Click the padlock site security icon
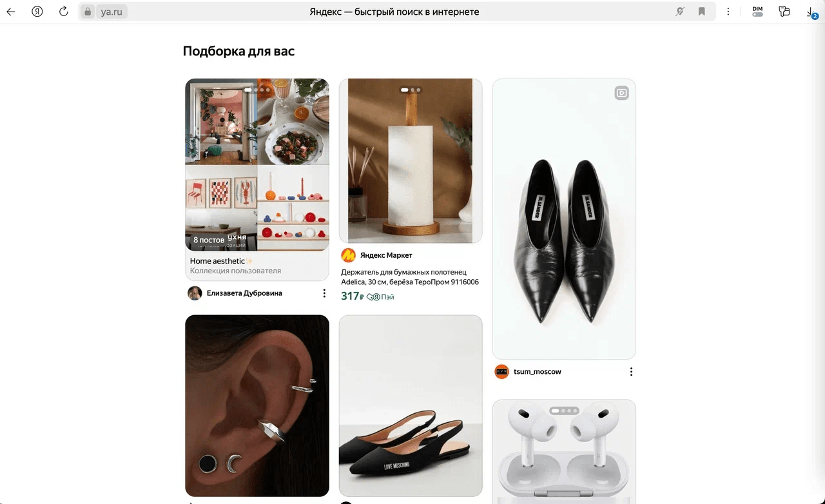 pos(88,12)
